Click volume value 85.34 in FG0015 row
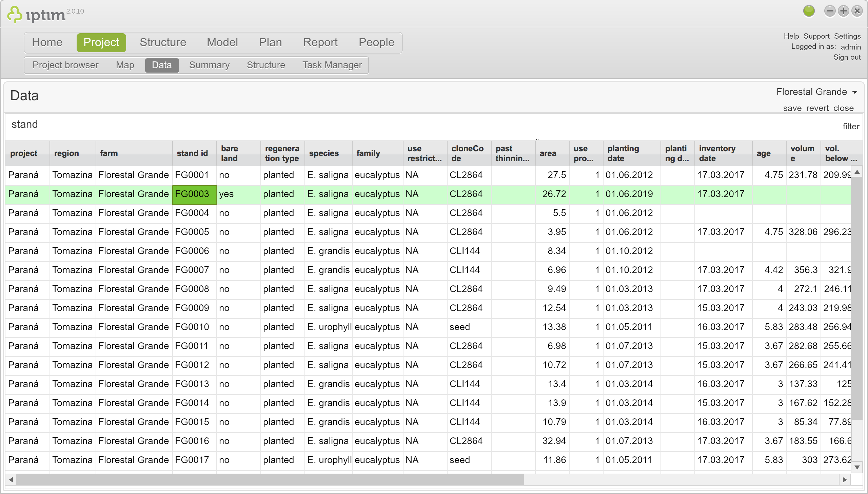This screenshot has height=494, width=868. 803,422
